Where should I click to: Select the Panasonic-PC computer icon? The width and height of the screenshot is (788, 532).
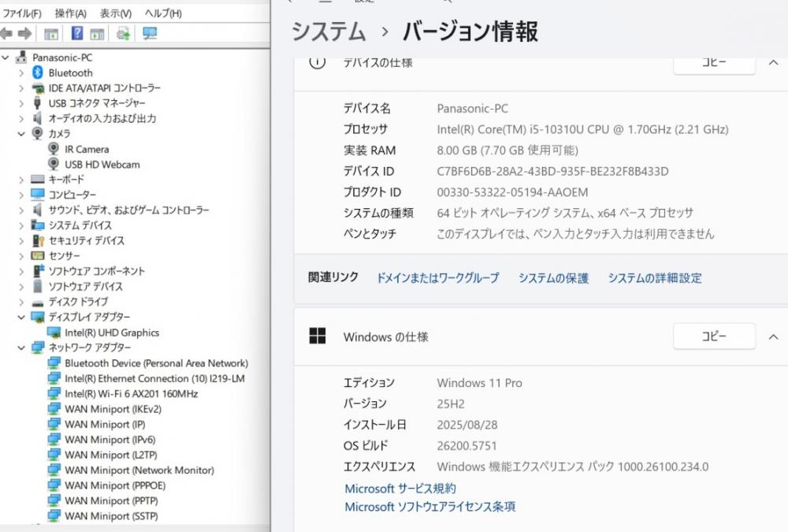pos(21,58)
